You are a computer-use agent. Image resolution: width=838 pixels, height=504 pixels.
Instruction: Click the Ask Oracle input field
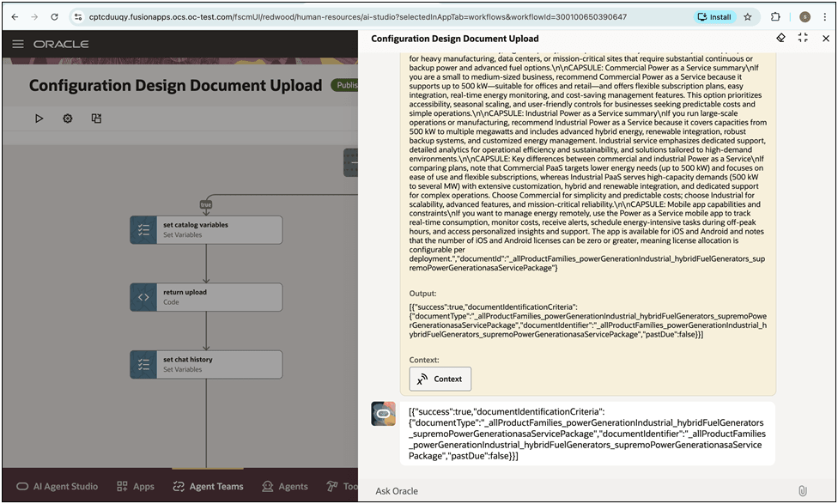(582, 490)
